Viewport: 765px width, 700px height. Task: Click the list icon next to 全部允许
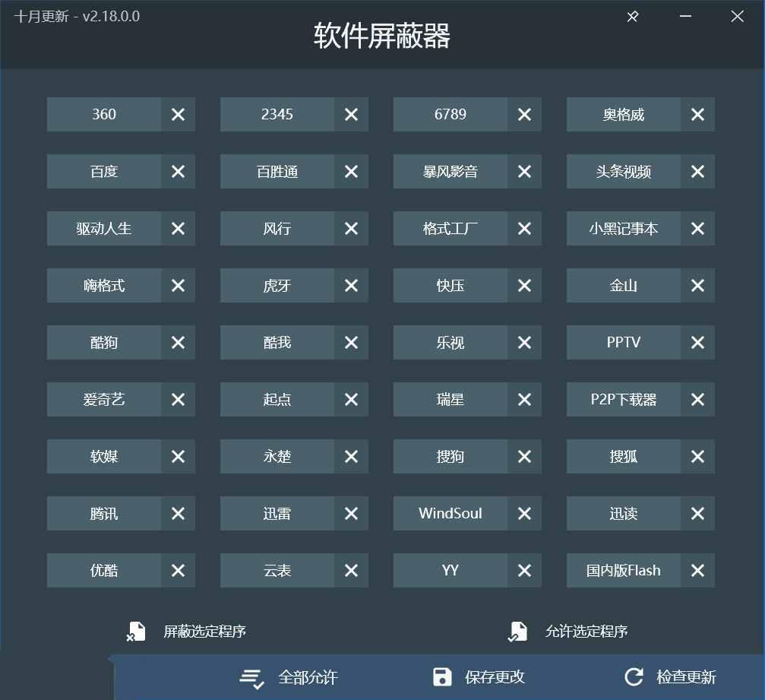pos(251,676)
